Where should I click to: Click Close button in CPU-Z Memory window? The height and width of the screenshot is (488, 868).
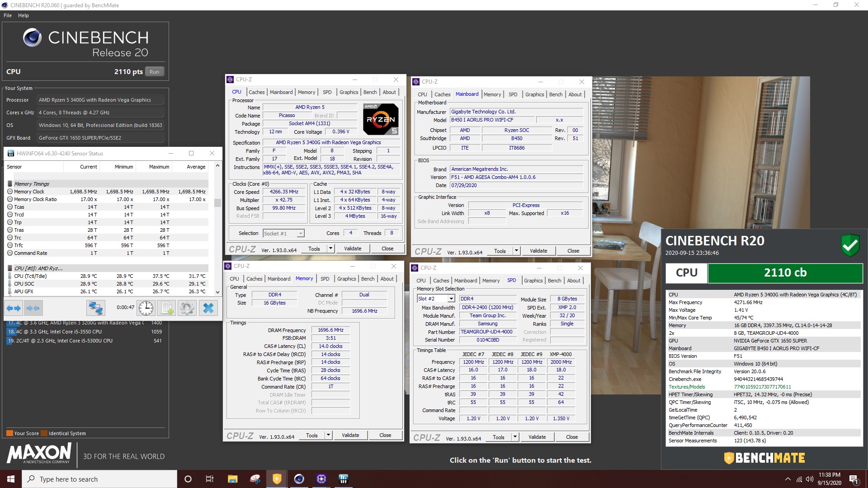click(x=385, y=435)
